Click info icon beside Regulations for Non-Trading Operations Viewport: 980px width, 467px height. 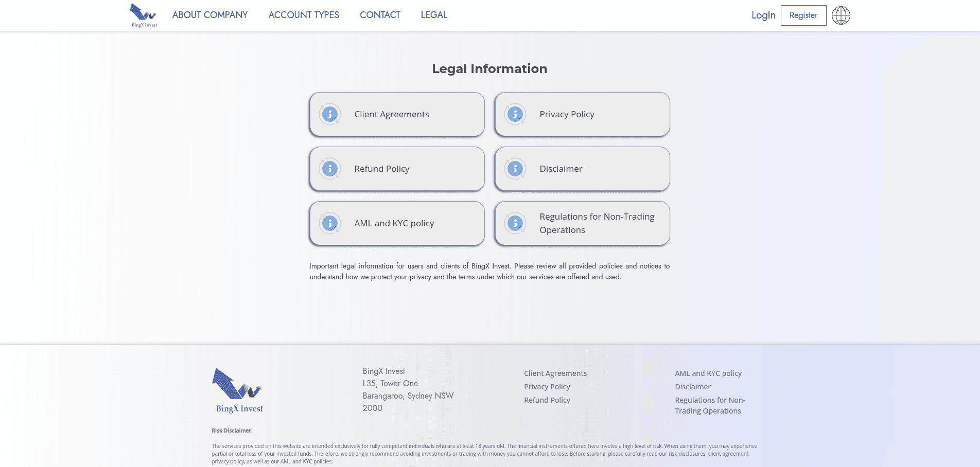click(x=515, y=223)
